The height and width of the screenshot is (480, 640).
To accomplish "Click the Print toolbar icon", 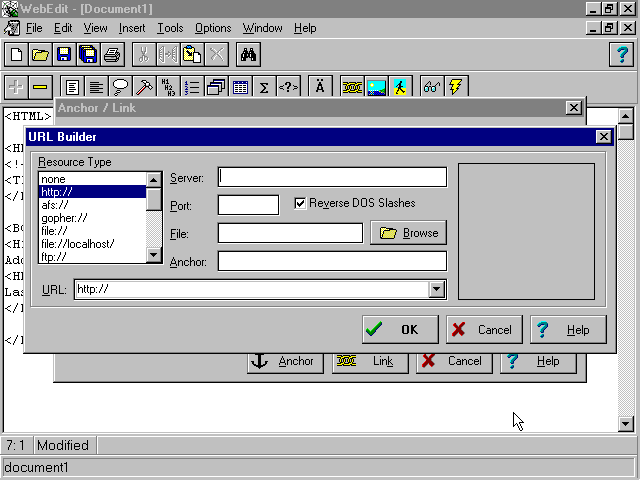I will [x=112, y=54].
